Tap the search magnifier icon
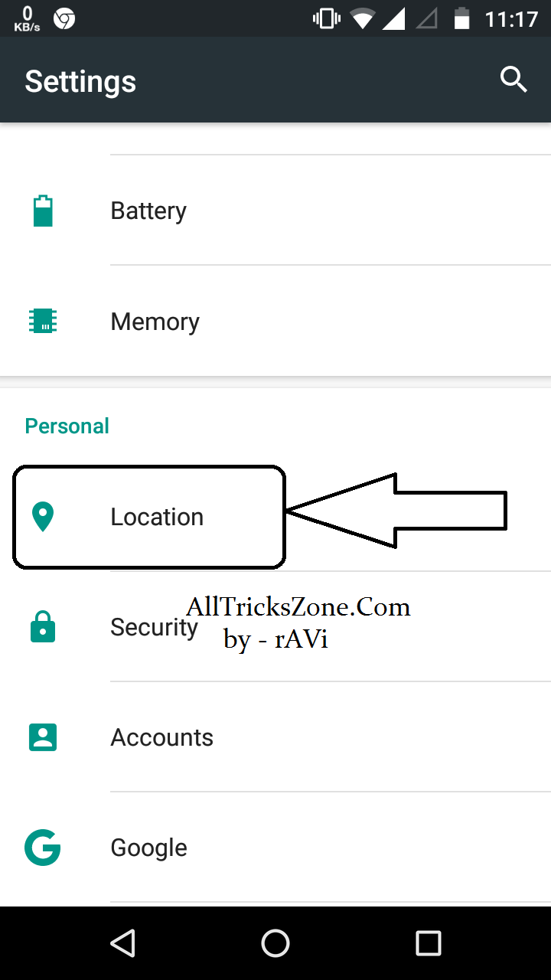Image resolution: width=551 pixels, height=980 pixels. pos(514,80)
